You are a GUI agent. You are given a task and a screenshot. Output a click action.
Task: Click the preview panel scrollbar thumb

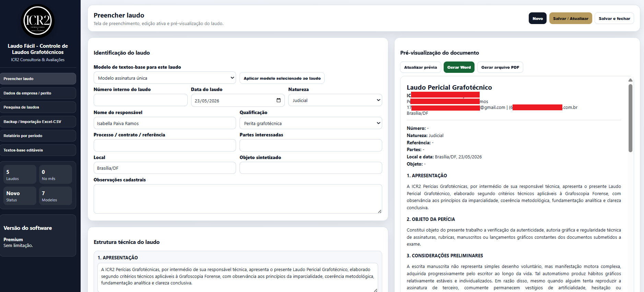coord(630,118)
